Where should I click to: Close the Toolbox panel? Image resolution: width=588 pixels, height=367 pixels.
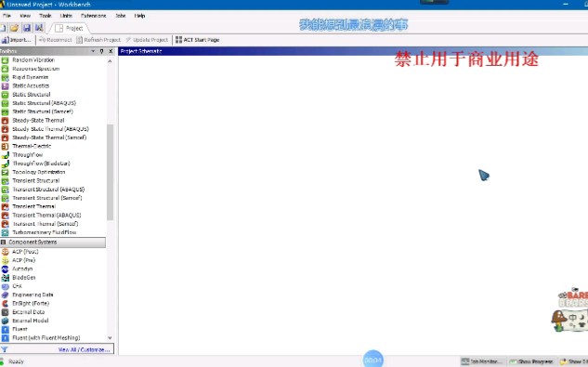[111, 51]
